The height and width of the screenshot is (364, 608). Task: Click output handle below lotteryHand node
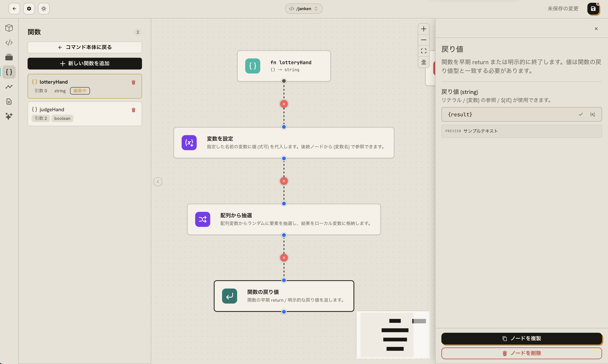(284, 81)
